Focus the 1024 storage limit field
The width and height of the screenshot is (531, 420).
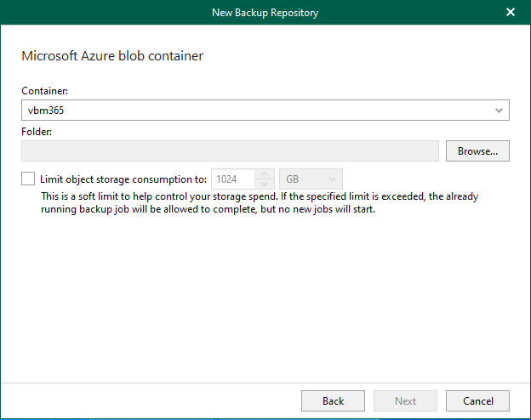[232, 179]
